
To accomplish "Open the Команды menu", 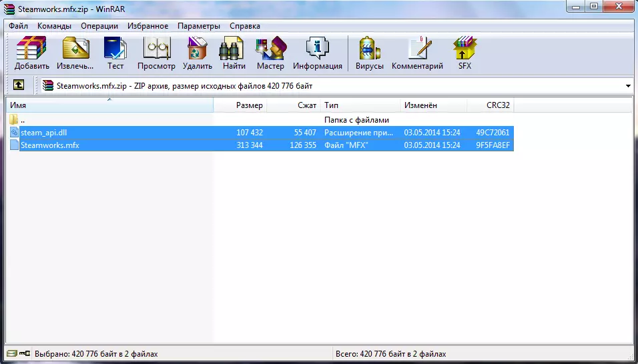I will (54, 26).
